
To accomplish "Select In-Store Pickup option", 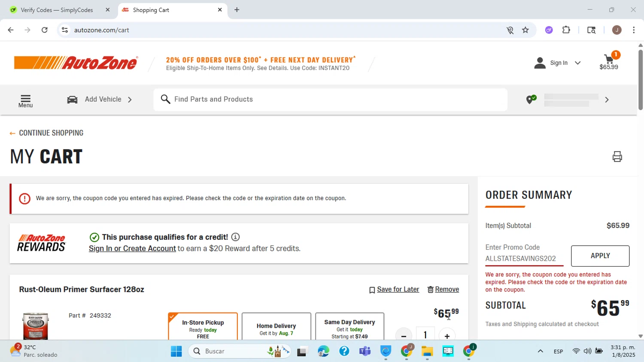I will click(x=203, y=327).
